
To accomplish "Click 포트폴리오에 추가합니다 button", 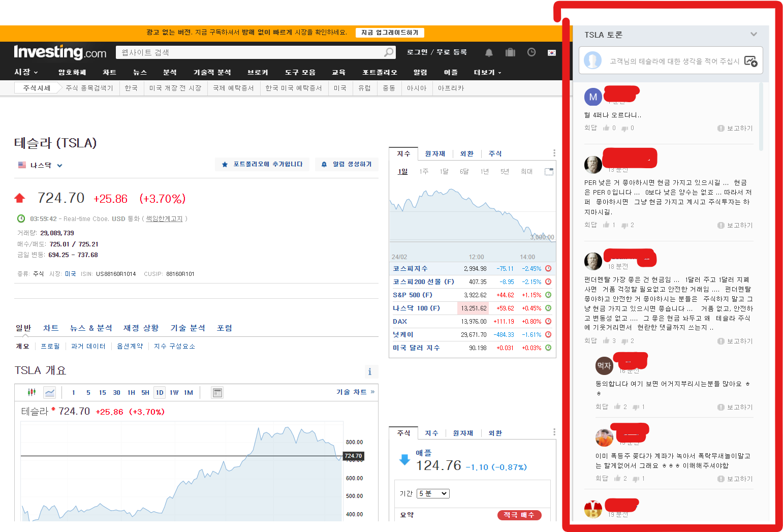I will coord(262,164).
